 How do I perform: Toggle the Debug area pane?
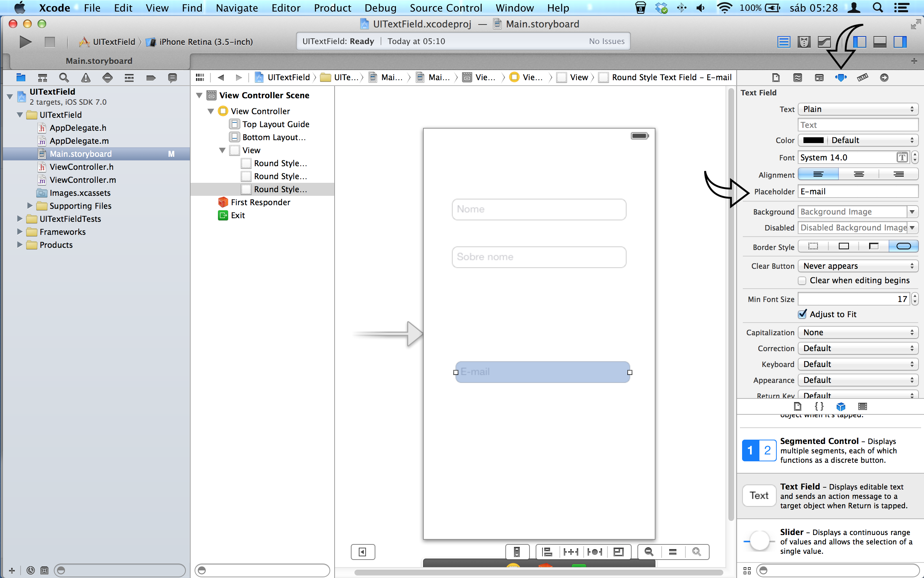[880, 42]
